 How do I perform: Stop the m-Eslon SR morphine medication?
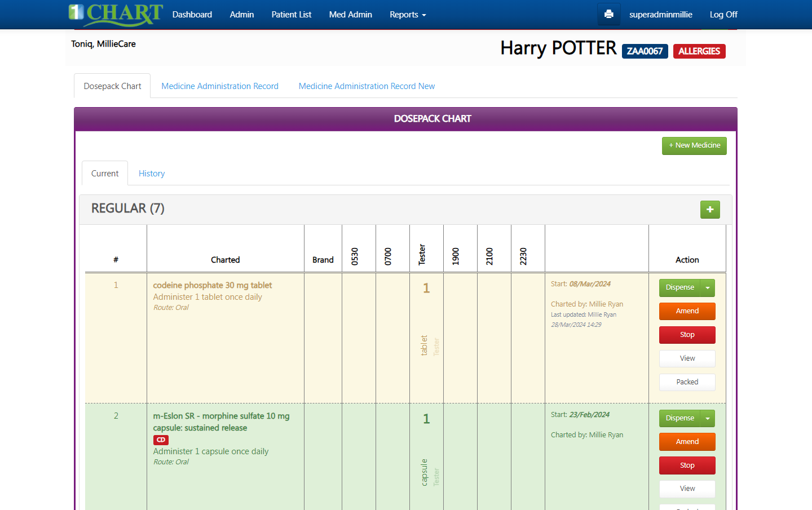tap(687, 465)
